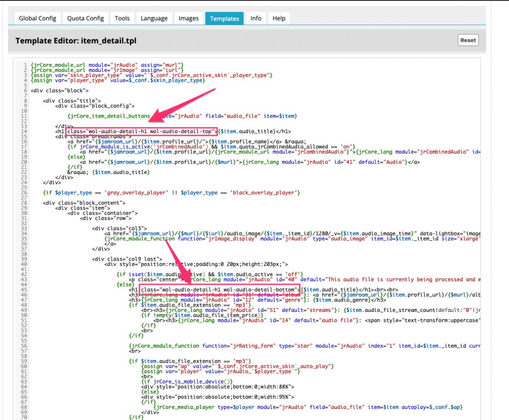
Task: Click the Template Editor: item_detail.tpl heading
Action: [x=76, y=41]
